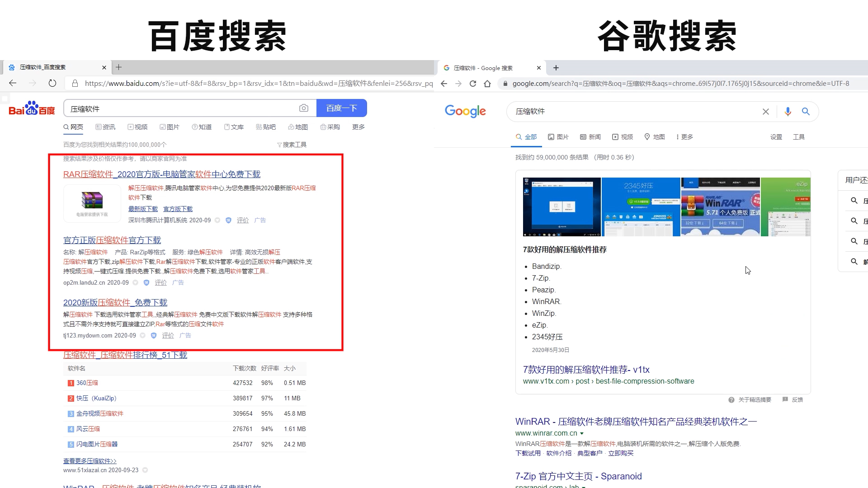This screenshot has height=488, width=868.
Task: Reload the Google Chrome page
Action: click(x=473, y=84)
